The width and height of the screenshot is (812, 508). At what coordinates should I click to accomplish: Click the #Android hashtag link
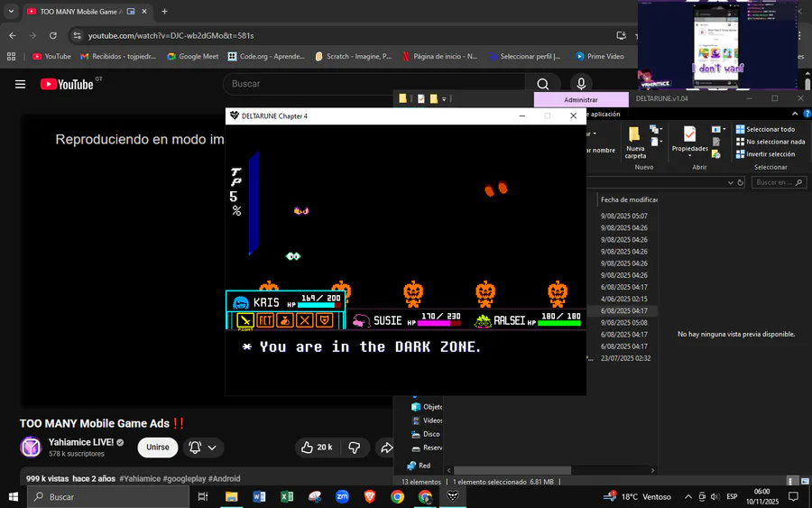coord(225,478)
